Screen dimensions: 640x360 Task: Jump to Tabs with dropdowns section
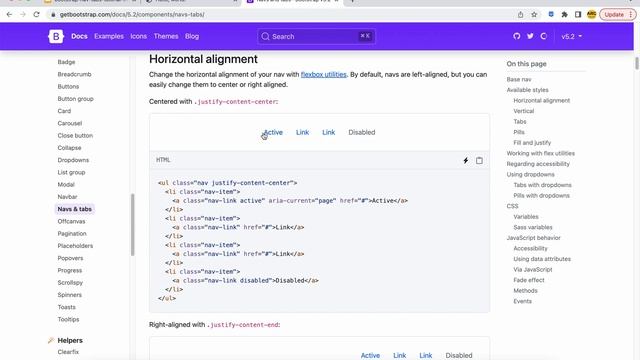[542, 185]
